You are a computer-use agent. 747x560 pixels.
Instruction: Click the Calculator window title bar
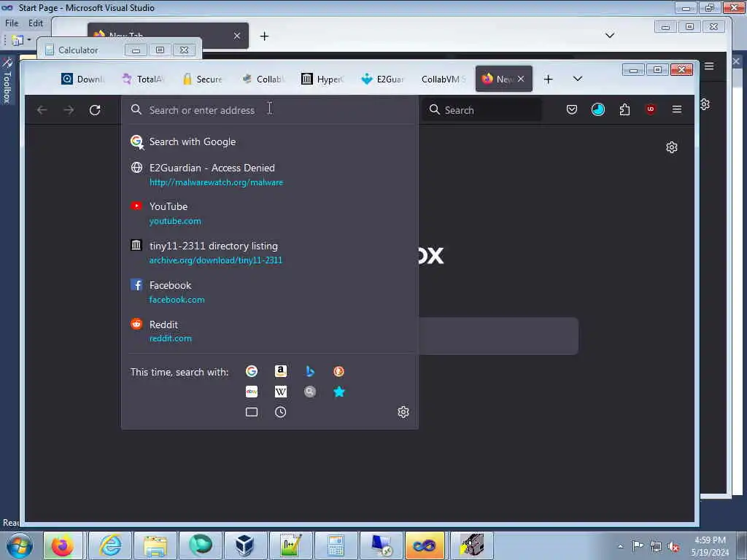point(119,50)
